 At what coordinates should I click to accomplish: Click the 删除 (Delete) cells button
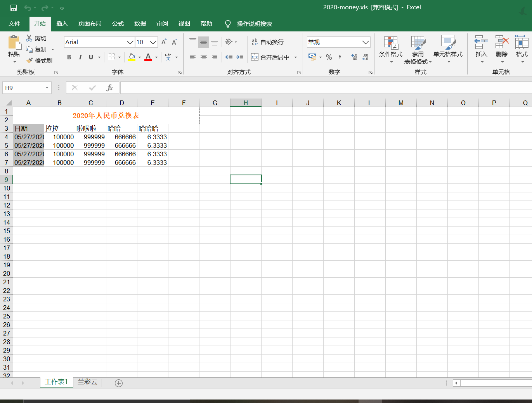point(502,50)
